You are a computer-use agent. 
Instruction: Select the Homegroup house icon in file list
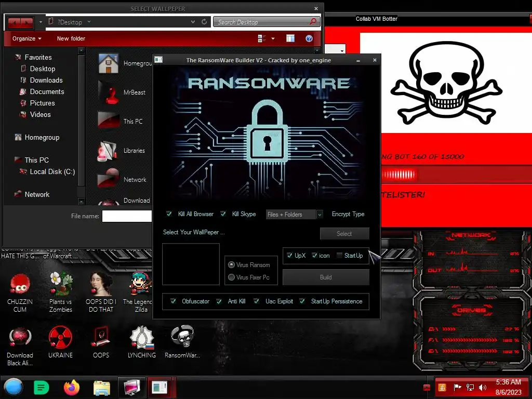pyautogui.click(x=109, y=63)
